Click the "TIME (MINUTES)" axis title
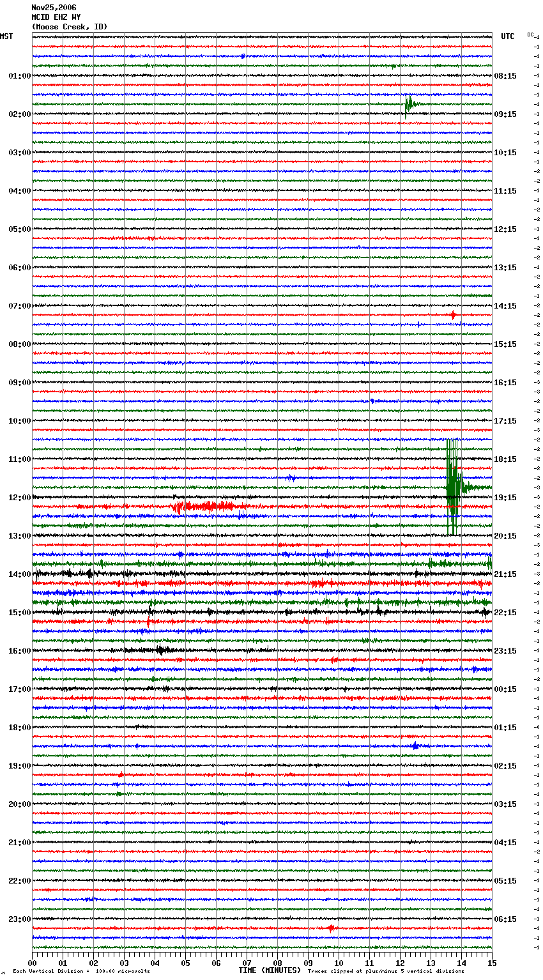Screen dimensions: 543x980 click(x=270, y=970)
